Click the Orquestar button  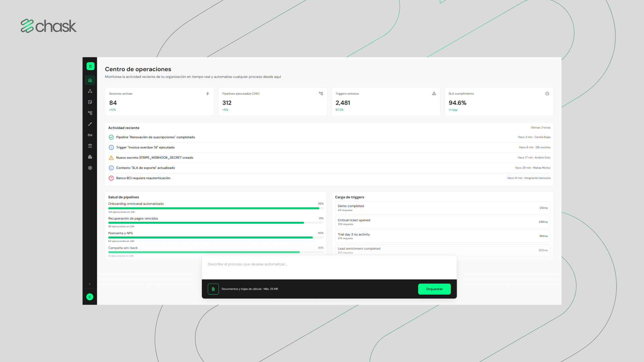pos(434,289)
